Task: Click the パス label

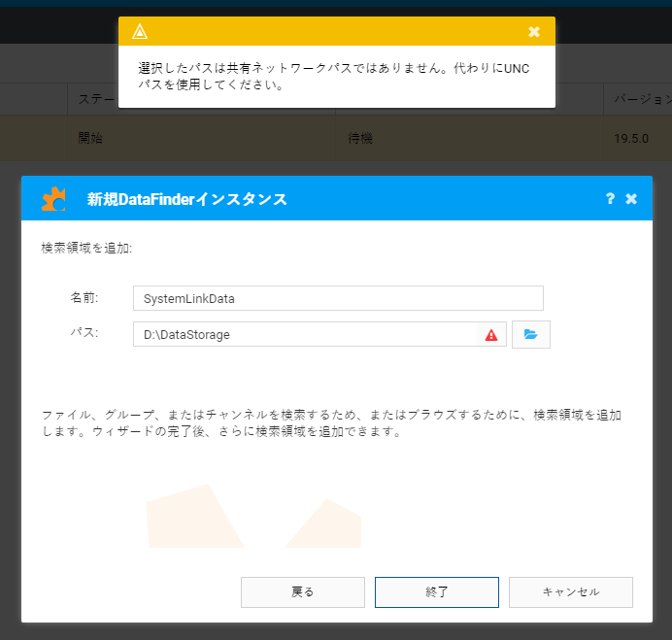Action: pyautogui.click(x=84, y=333)
